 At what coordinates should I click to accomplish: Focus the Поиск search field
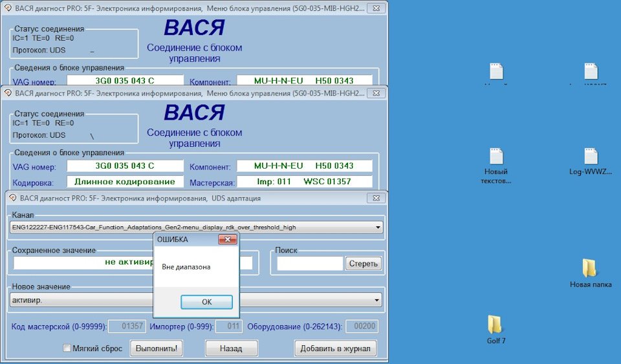(310, 264)
